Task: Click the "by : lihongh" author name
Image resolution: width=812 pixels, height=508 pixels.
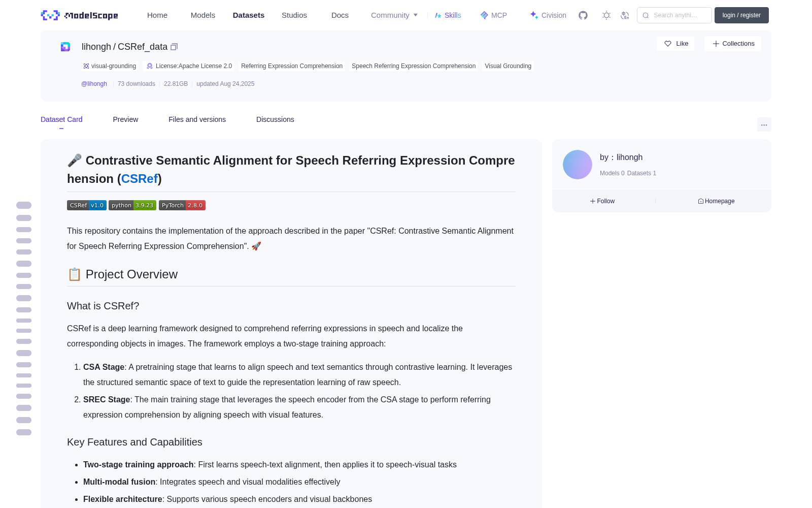Action: click(x=621, y=157)
